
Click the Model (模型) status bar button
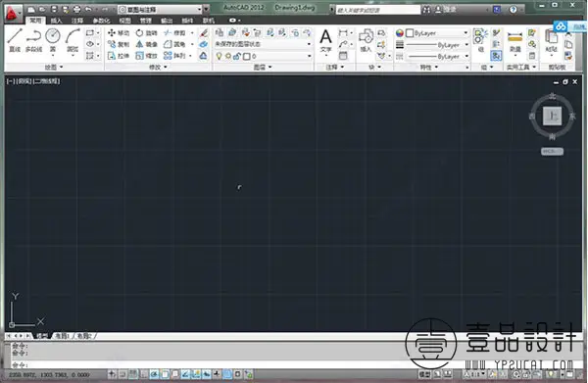tap(424, 374)
